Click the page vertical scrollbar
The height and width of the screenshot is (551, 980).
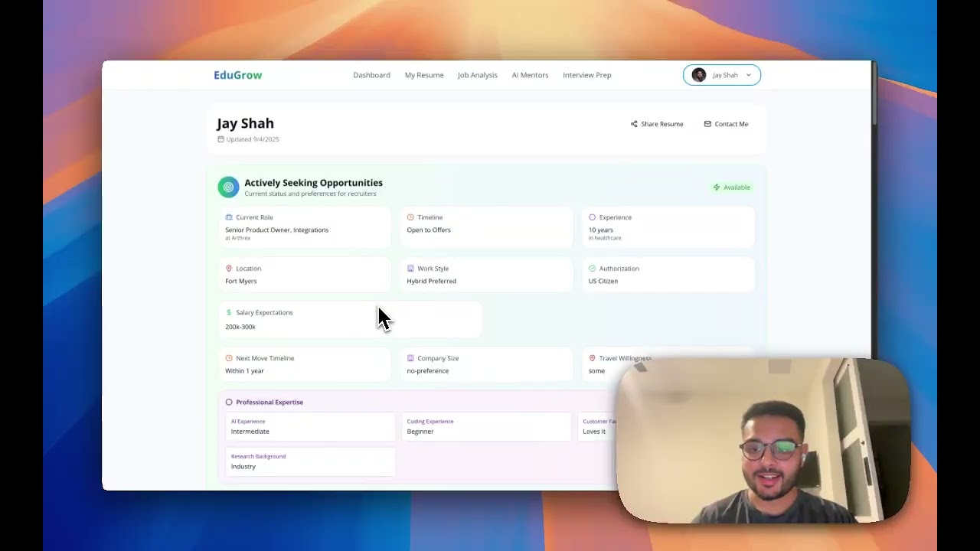[x=874, y=93]
